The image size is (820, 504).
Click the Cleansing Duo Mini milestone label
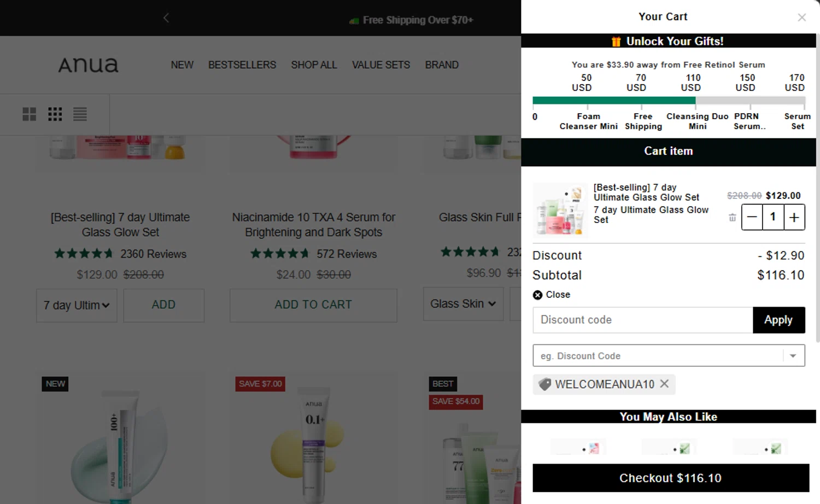(697, 121)
